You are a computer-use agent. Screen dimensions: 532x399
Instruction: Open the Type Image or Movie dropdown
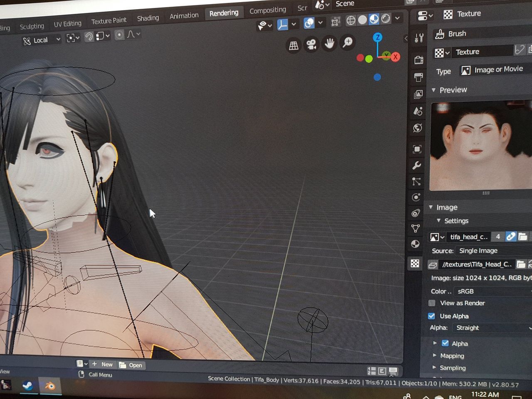495,70
